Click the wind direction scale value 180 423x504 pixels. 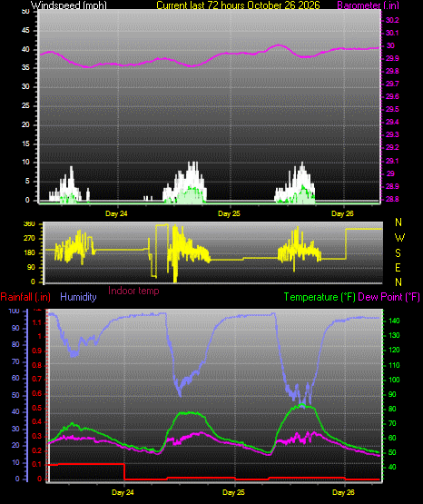(x=30, y=253)
